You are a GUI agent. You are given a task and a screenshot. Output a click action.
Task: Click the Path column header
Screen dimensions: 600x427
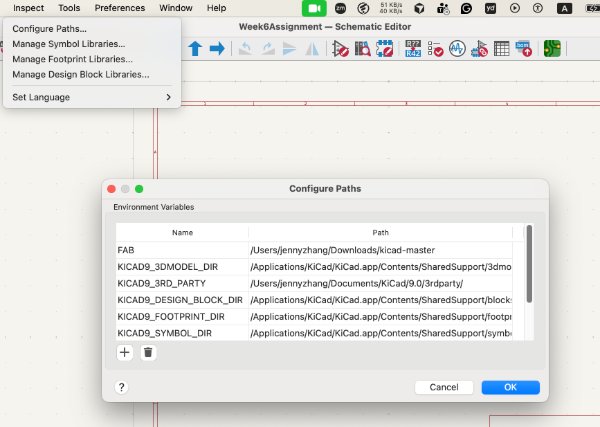(x=380, y=233)
